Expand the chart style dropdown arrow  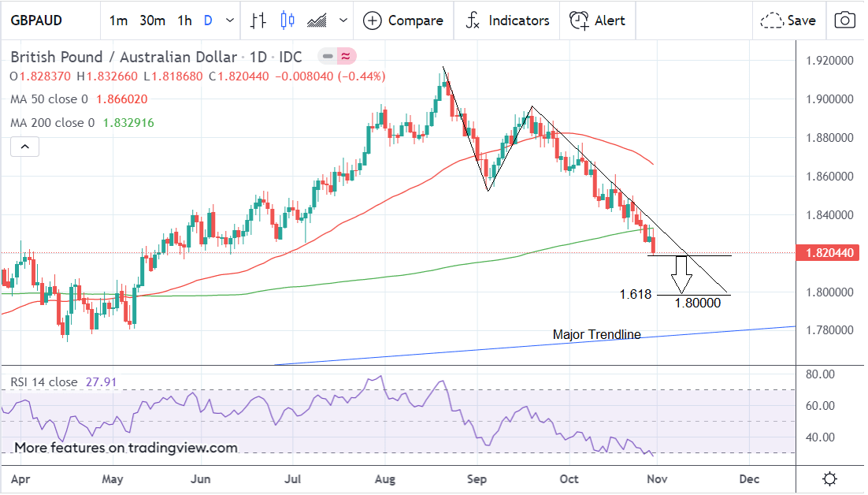[343, 20]
